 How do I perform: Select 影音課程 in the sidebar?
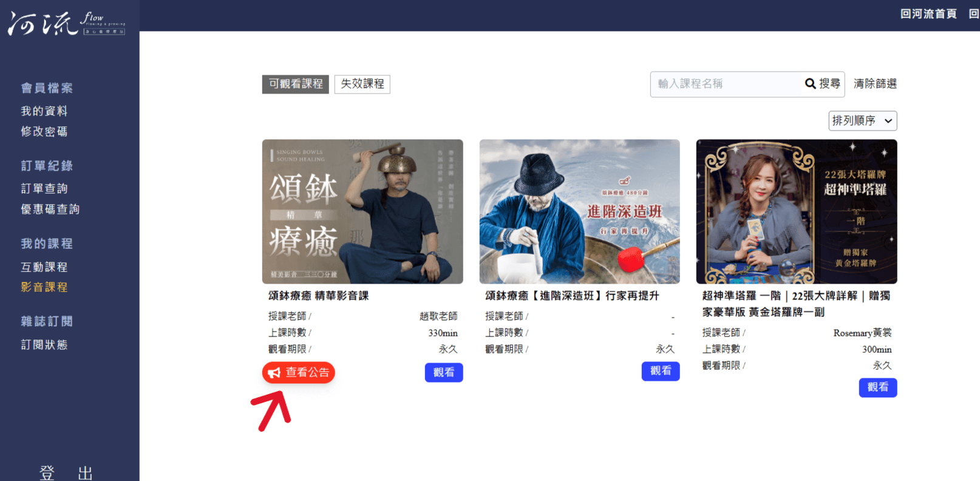coord(44,287)
